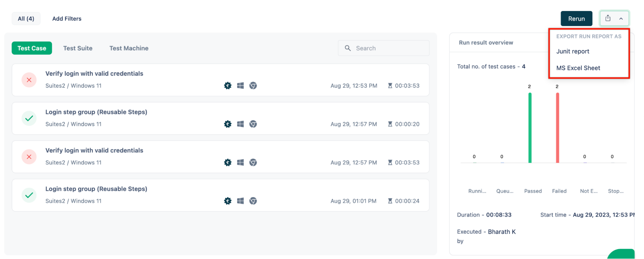Image resolution: width=644 pixels, height=259 pixels.
Task: Click passed status icon of 00:00:20 Login step group
Action: (29, 118)
